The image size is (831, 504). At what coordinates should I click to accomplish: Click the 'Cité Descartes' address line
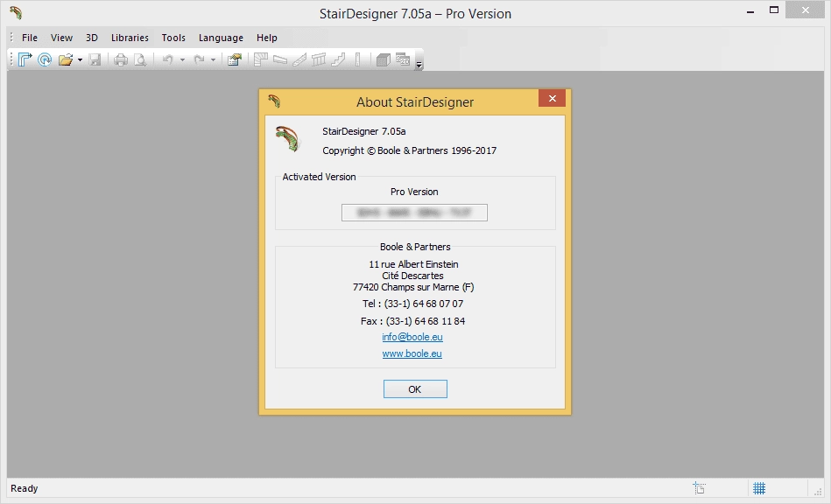412,276
